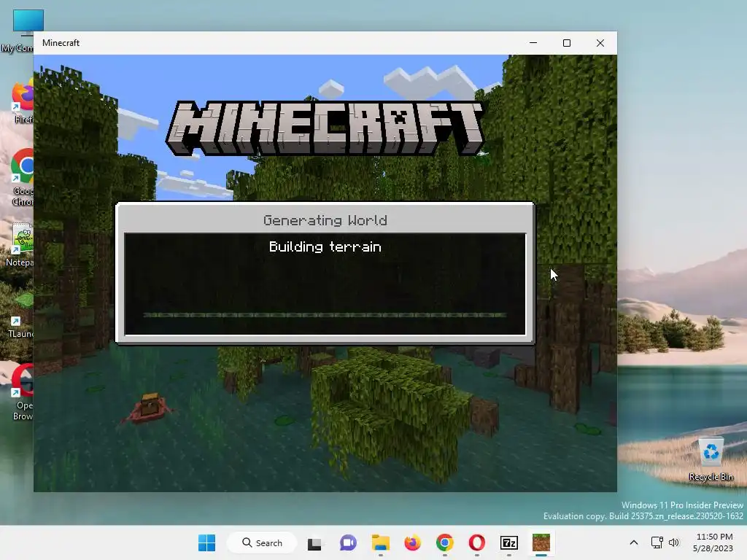The image size is (747, 560).
Task: Minimize the Minecraft window
Action: point(533,43)
